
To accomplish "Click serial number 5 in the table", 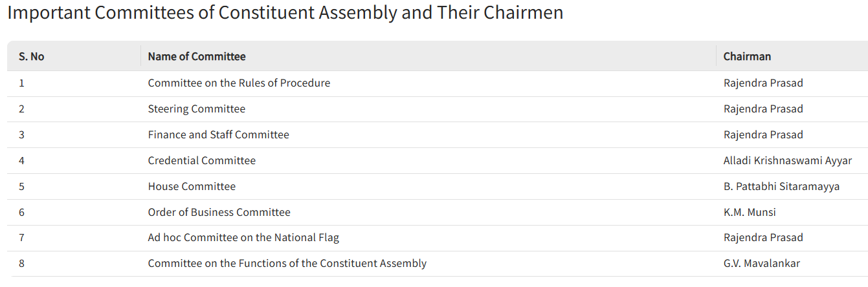I will pyautogui.click(x=21, y=186).
